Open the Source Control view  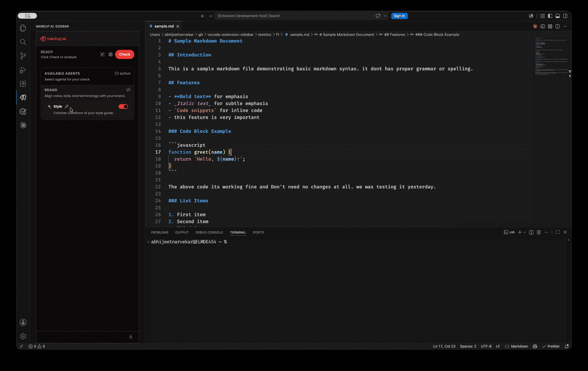coord(23,56)
